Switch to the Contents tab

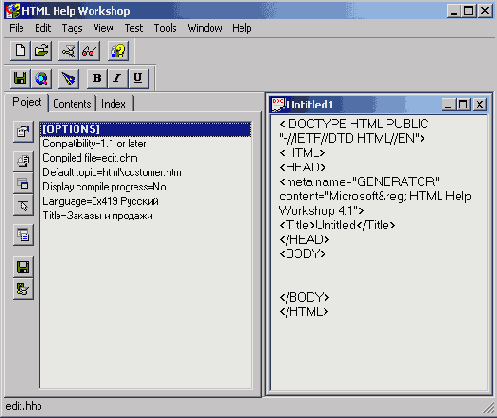tap(72, 104)
